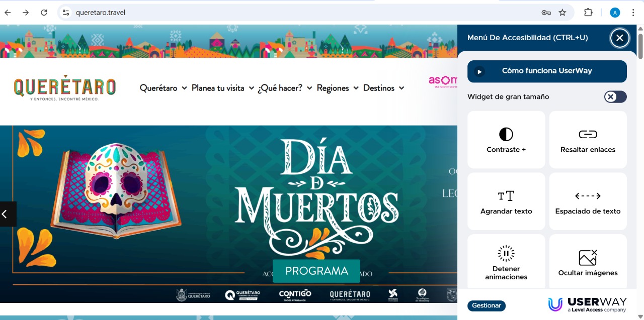644x320 pixels.
Task: Expand the Regiones dropdown
Action: coord(333,88)
